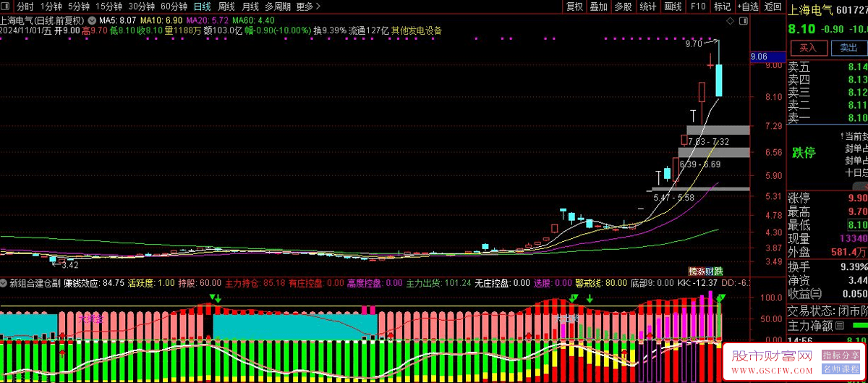Click the MA5: 8.07 moving average label
868x383 pixels.
point(118,20)
